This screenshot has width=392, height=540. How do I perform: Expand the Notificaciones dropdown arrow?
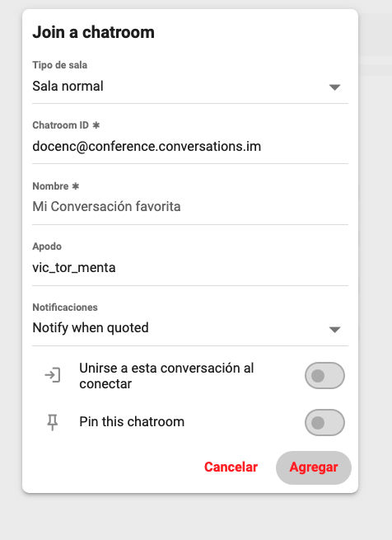tap(334, 330)
